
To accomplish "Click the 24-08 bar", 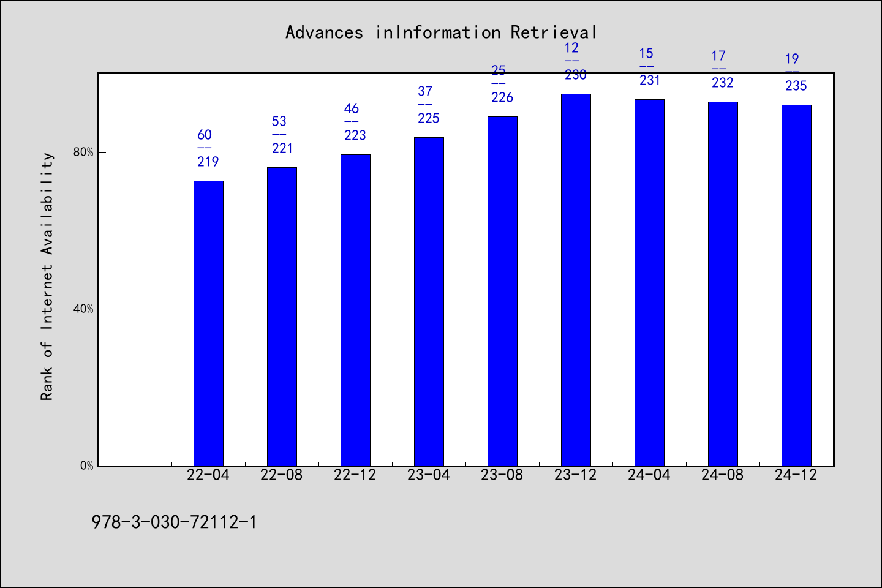I will tap(723, 284).
